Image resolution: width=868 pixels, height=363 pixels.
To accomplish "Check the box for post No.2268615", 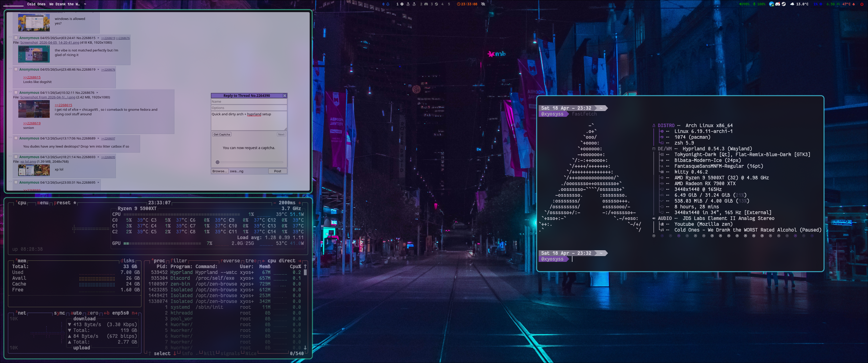I will click(x=16, y=38).
